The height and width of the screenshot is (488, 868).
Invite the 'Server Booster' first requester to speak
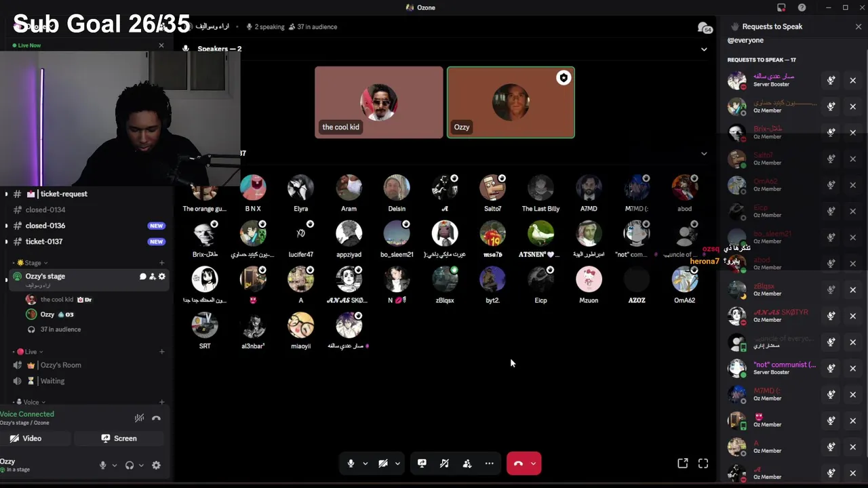click(831, 80)
